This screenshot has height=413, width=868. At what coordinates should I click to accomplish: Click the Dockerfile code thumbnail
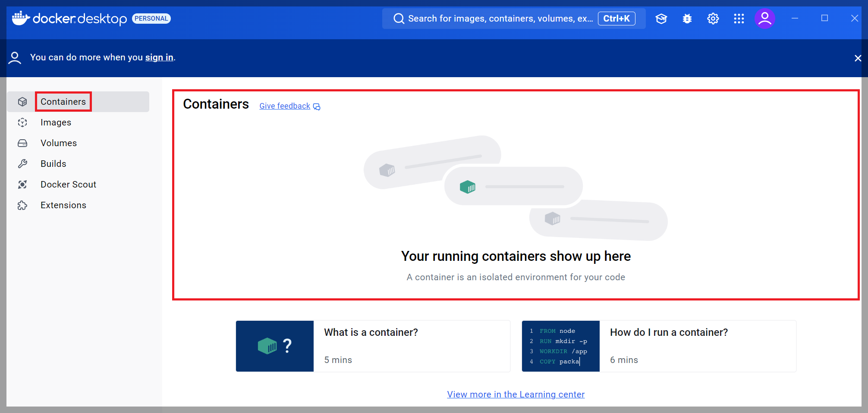click(561, 346)
